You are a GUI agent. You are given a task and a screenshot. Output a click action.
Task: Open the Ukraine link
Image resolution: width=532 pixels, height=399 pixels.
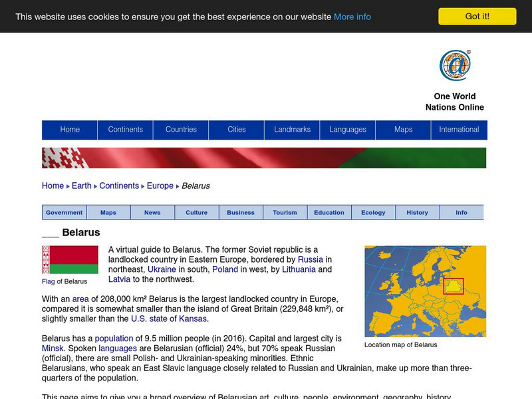(162, 270)
